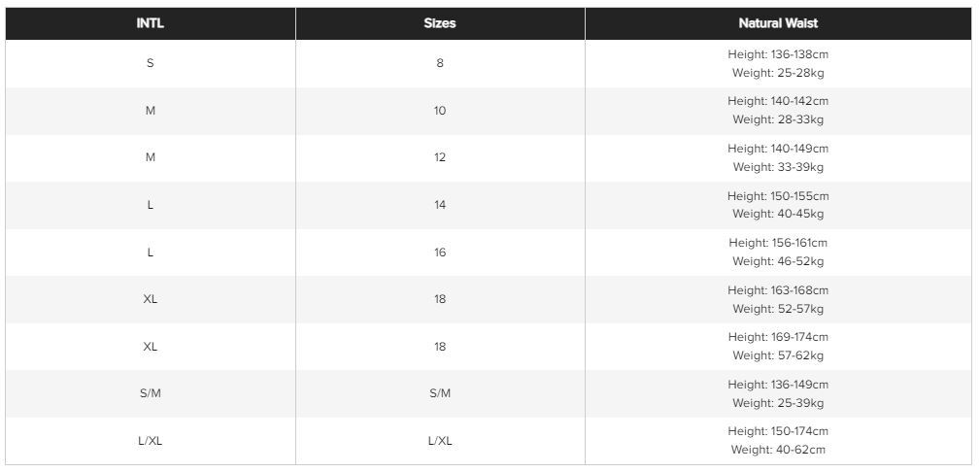Click the Natural Waist column header
The width and height of the screenshot is (980, 472).
pos(778,23)
